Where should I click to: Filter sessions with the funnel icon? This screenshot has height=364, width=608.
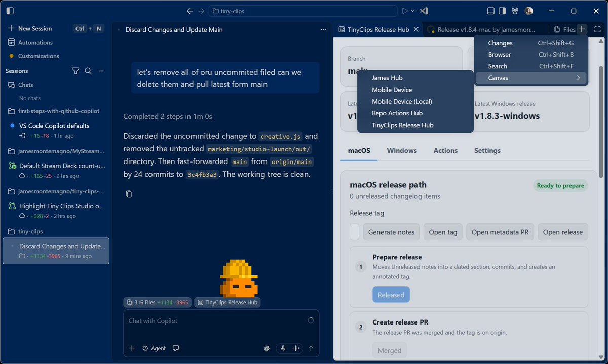click(75, 71)
